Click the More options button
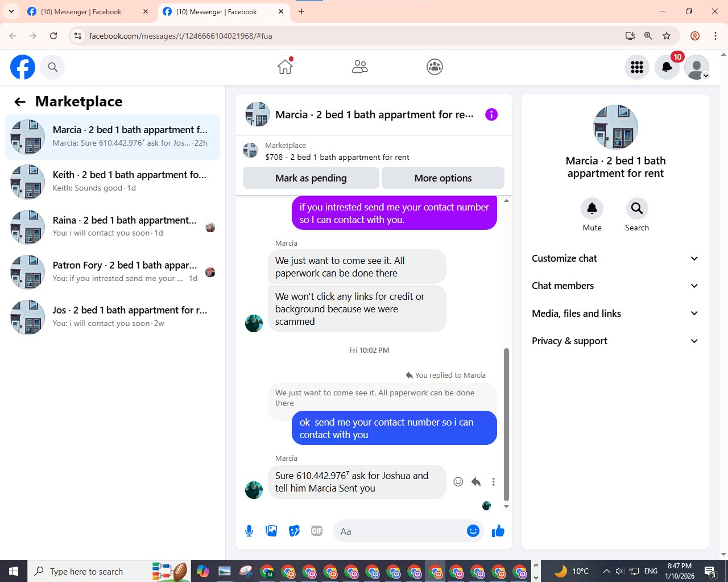Viewport: 728px width, 582px height. 443,178
